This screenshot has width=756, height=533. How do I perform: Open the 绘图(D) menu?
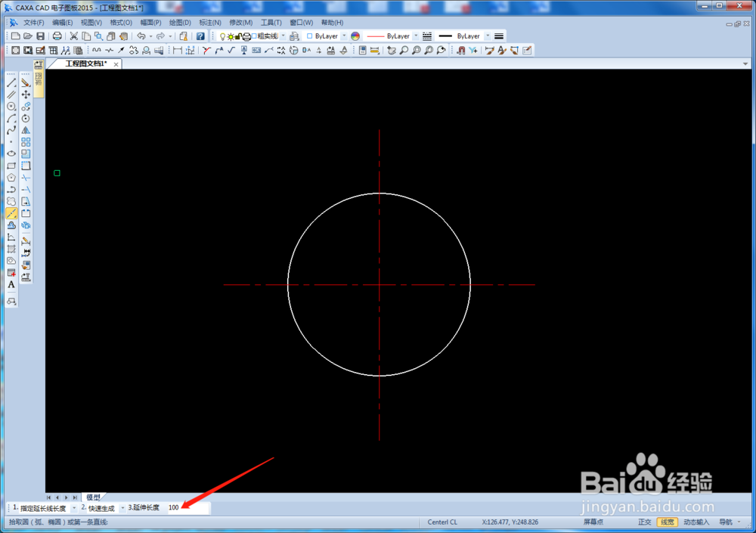pyautogui.click(x=180, y=23)
